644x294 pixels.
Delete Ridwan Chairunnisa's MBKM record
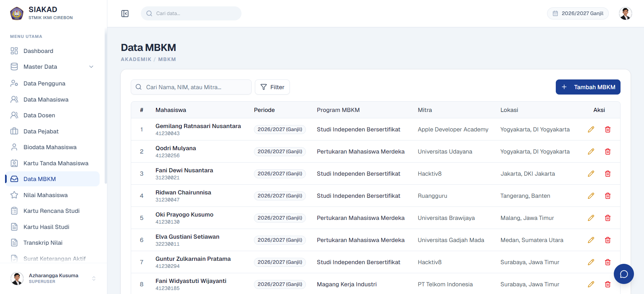[607, 196]
